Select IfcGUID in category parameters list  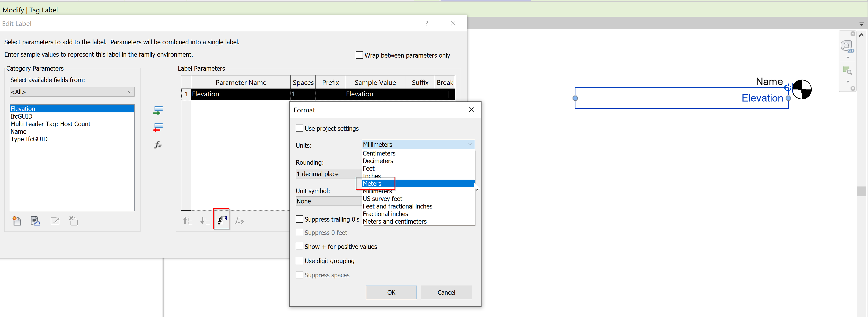(22, 117)
